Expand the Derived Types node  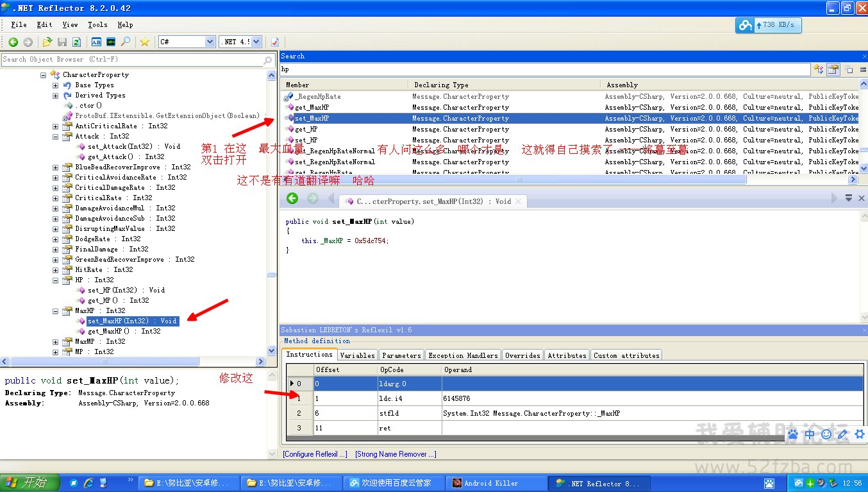point(56,96)
